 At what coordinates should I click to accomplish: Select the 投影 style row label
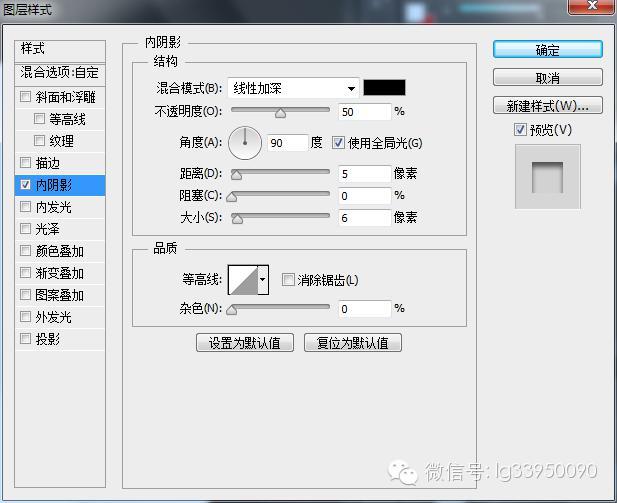pos(48,339)
